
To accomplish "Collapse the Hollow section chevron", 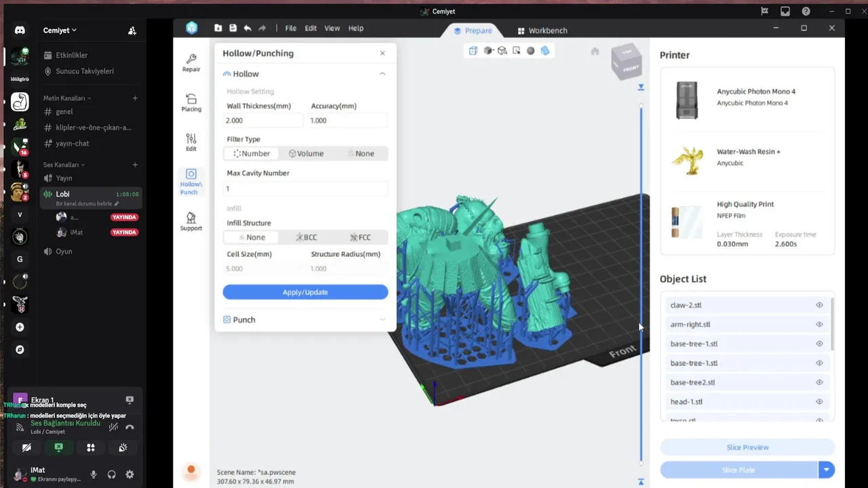I will point(382,74).
